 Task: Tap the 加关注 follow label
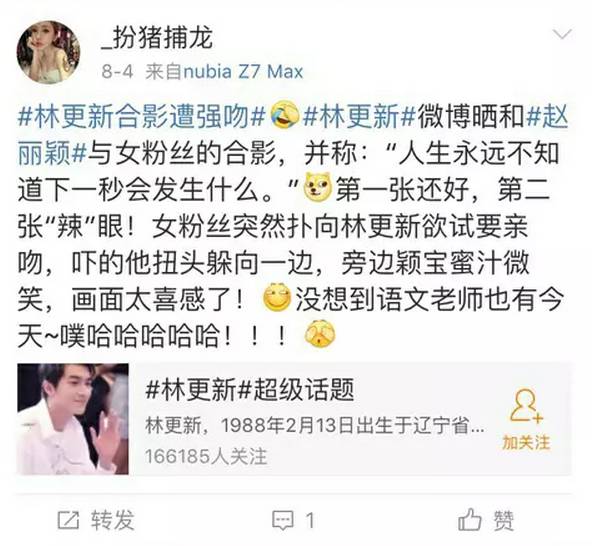click(x=526, y=442)
